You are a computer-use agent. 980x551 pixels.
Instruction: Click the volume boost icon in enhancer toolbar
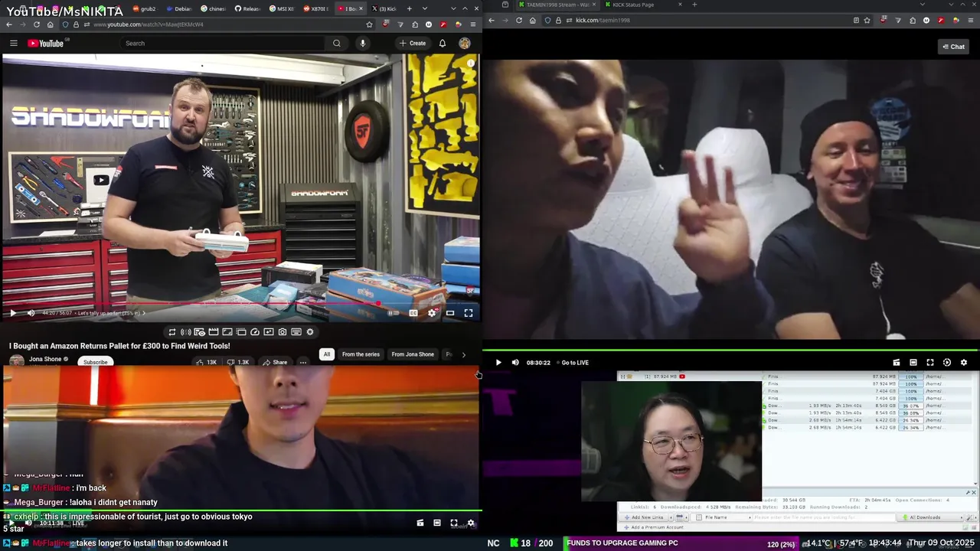pos(186,331)
